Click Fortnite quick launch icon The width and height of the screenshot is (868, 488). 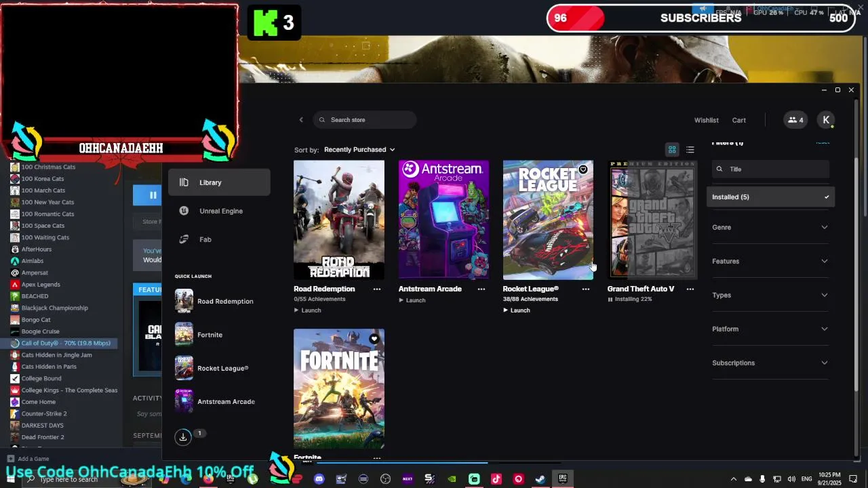coord(184,335)
